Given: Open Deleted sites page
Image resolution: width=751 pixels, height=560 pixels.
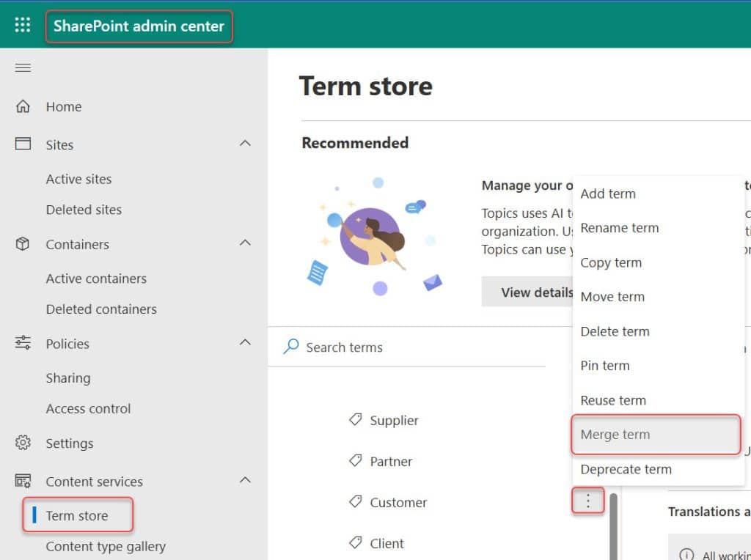Looking at the screenshot, I should pos(84,210).
